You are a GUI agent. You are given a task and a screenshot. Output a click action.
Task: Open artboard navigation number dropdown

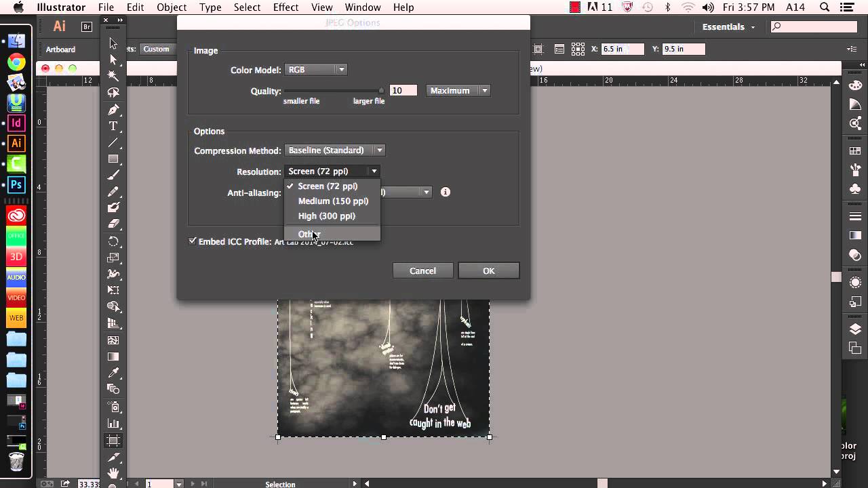tap(179, 484)
